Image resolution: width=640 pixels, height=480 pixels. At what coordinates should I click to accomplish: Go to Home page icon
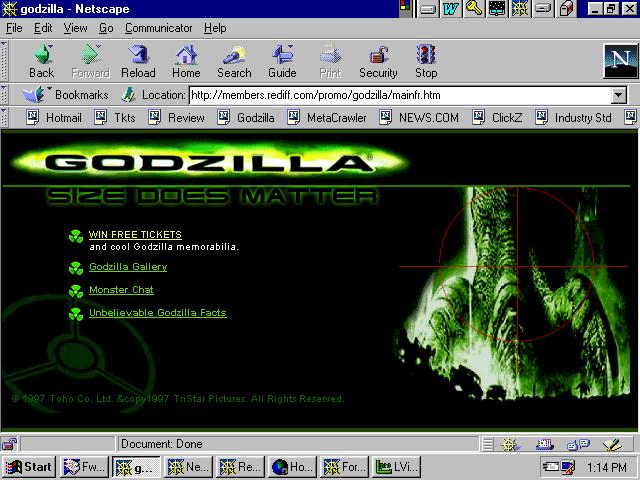coord(186,61)
